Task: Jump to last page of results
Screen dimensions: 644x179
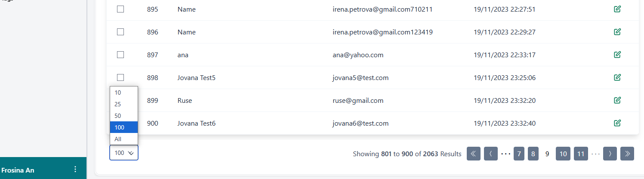Action: click(x=627, y=154)
